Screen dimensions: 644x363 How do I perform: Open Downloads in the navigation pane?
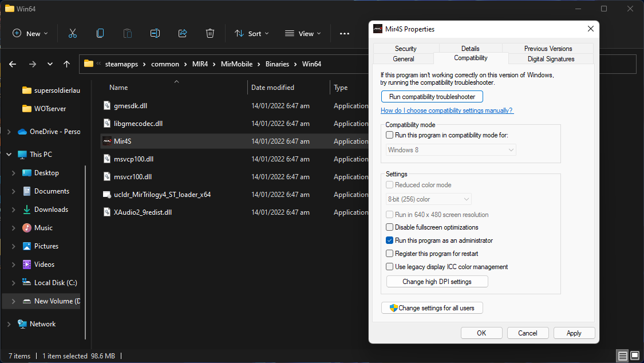(52, 210)
